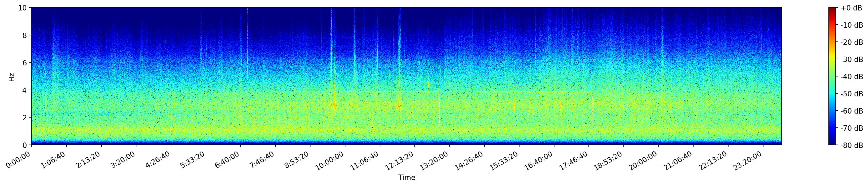Click the "Hz" y-axis title
The height and width of the screenshot is (186, 868).
tap(12, 76)
